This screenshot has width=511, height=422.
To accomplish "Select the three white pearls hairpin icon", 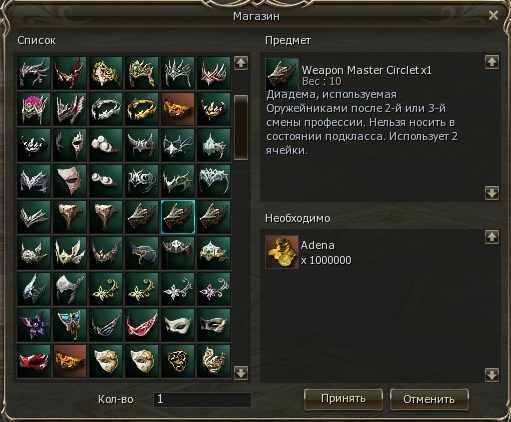I will pos(106,145).
